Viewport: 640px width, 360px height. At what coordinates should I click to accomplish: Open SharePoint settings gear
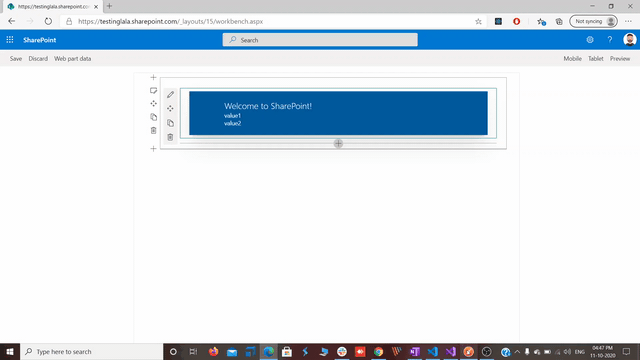pos(590,40)
